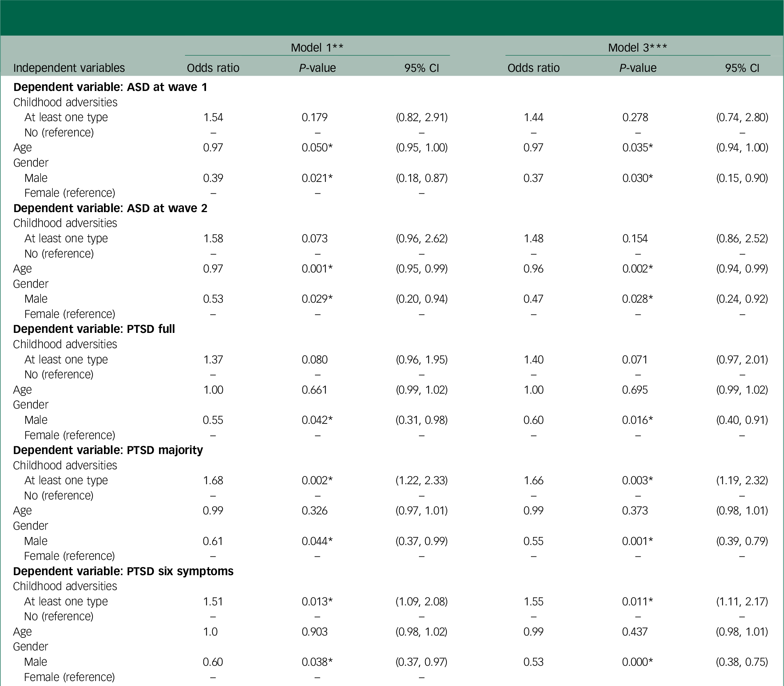Click the rightmost 95% CI header
784x686 pixels.
(742, 68)
